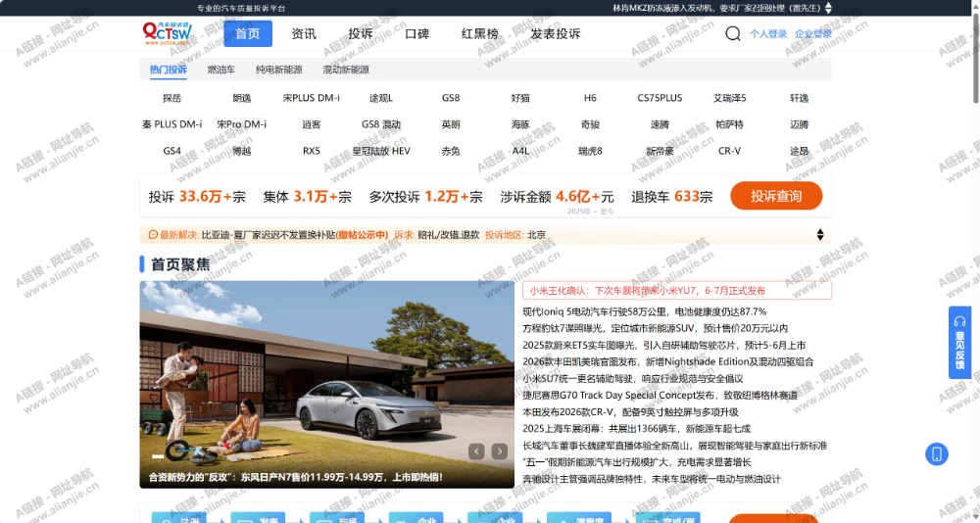Open the 宋Pro DM-i model link
The width and height of the screenshot is (980, 523).
(242, 124)
